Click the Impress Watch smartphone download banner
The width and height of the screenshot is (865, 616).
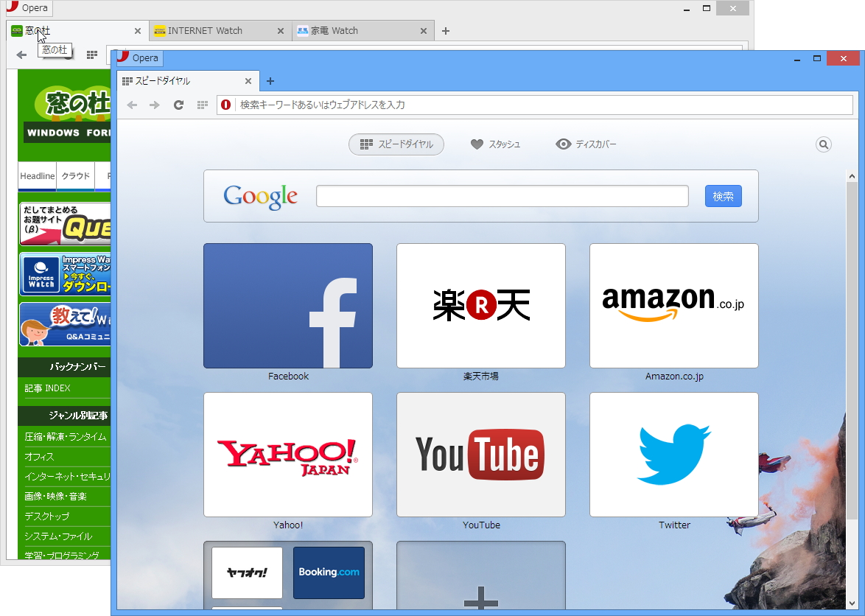pyautogui.click(x=65, y=274)
